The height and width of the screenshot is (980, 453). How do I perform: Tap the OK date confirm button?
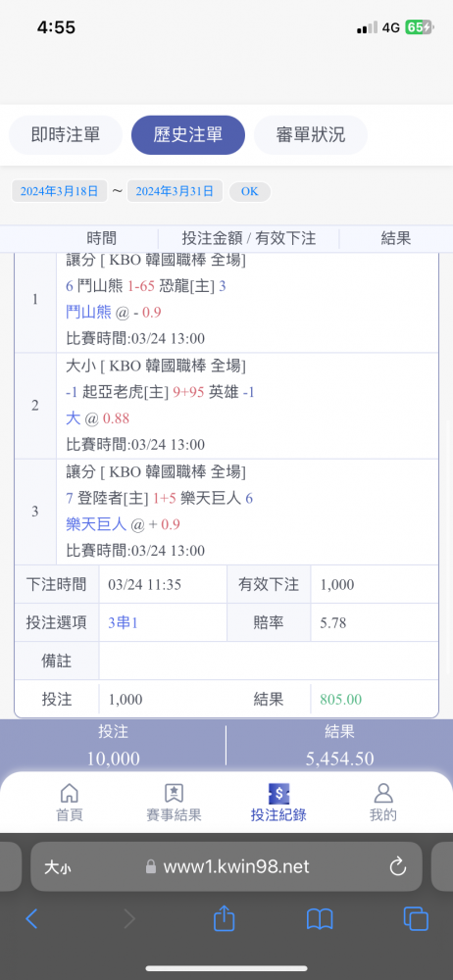[x=250, y=191]
